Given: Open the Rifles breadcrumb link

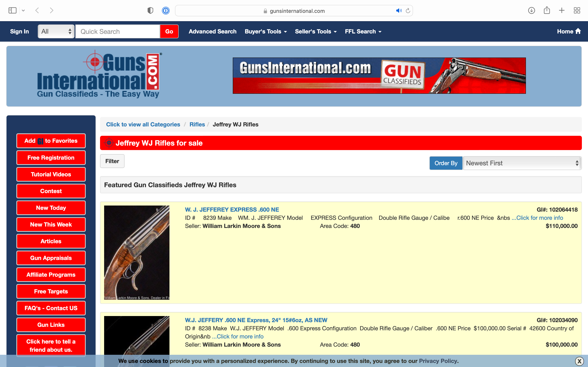Looking at the screenshot, I should click(197, 124).
